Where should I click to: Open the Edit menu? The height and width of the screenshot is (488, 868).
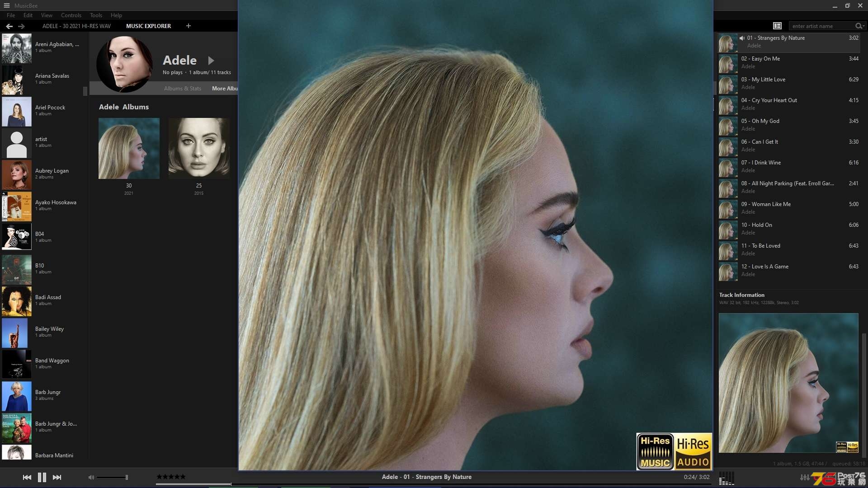tap(28, 15)
